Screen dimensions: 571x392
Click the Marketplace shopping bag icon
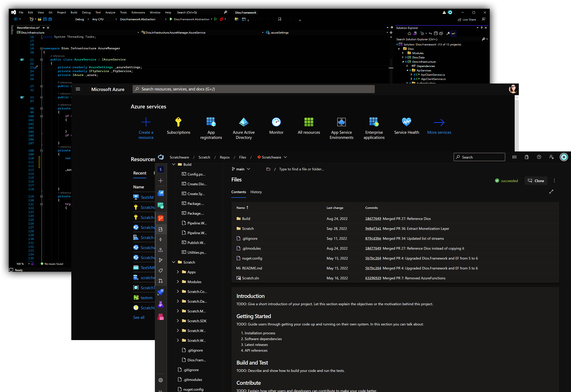tap(527, 157)
